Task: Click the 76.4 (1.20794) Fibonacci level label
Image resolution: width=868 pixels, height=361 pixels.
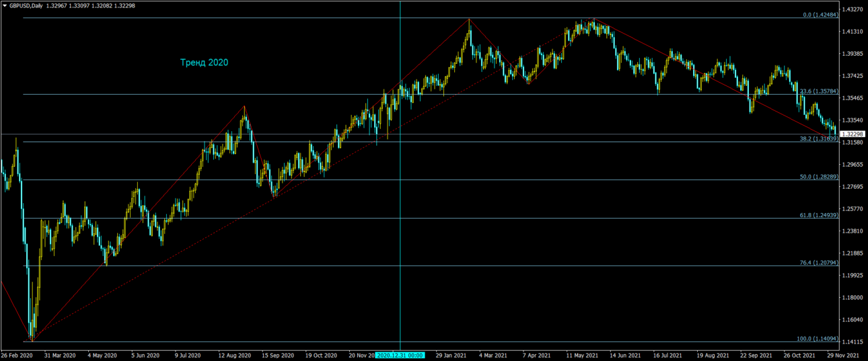Action: point(819,263)
